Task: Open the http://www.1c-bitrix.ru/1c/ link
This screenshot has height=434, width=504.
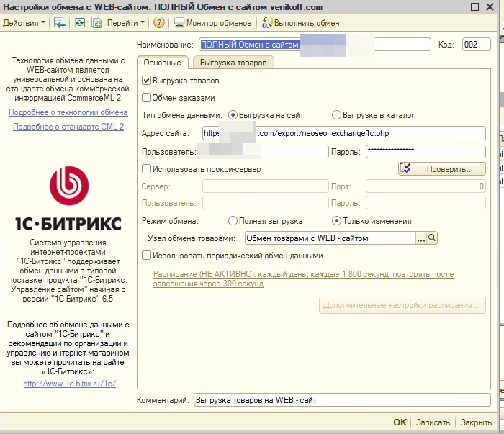Action: pos(69,384)
